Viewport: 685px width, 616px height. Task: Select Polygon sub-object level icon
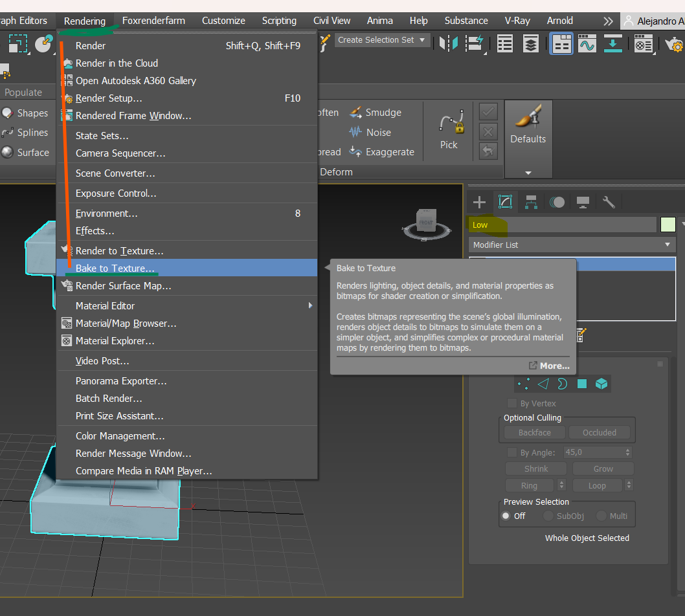point(581,384)
